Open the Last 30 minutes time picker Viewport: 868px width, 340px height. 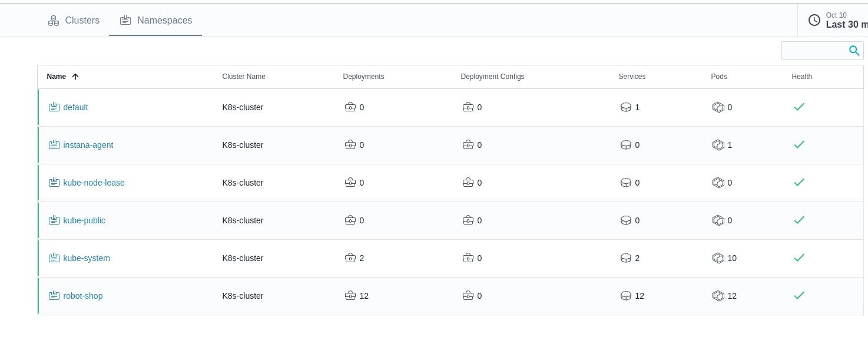[846, 24]
